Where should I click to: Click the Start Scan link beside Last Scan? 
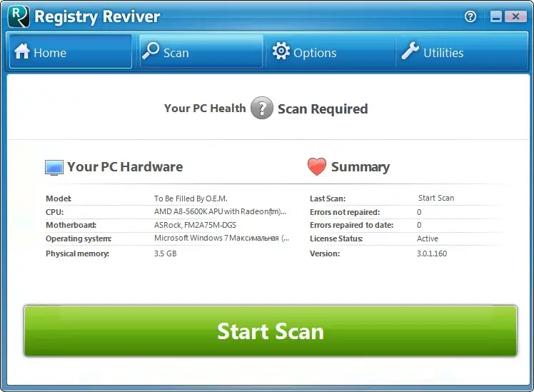click(x=436, y=198)
